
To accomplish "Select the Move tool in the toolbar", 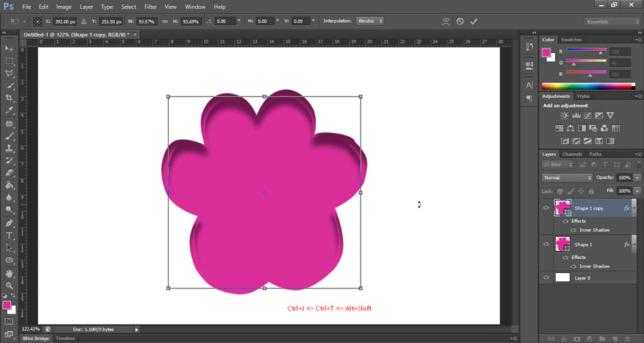I will (x=10, y=49).
